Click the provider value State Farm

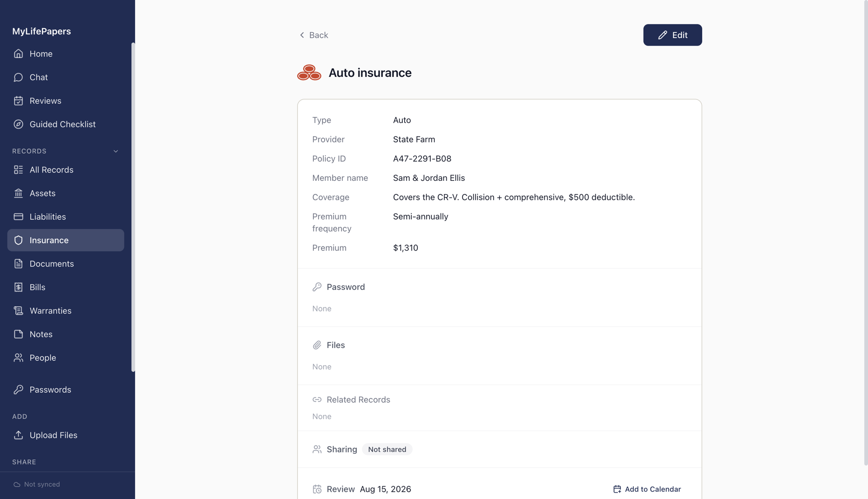pyautogui.click(x=414, y=140)
